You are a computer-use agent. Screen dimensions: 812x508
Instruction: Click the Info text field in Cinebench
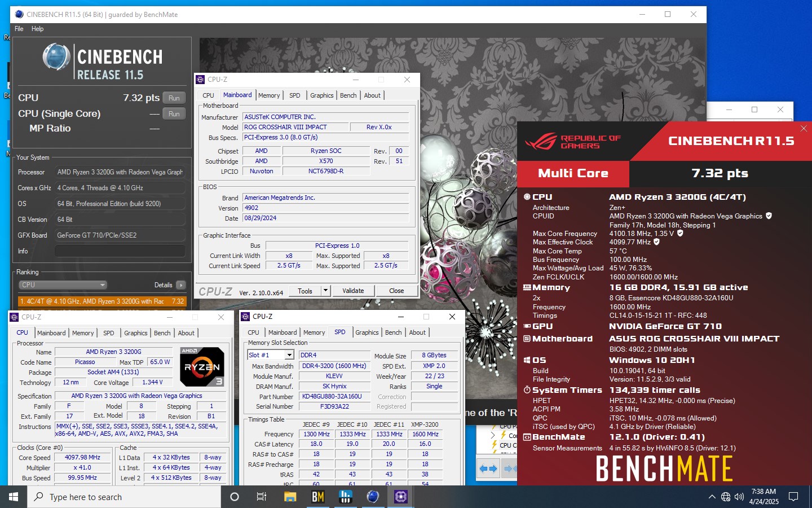point(120,251)
